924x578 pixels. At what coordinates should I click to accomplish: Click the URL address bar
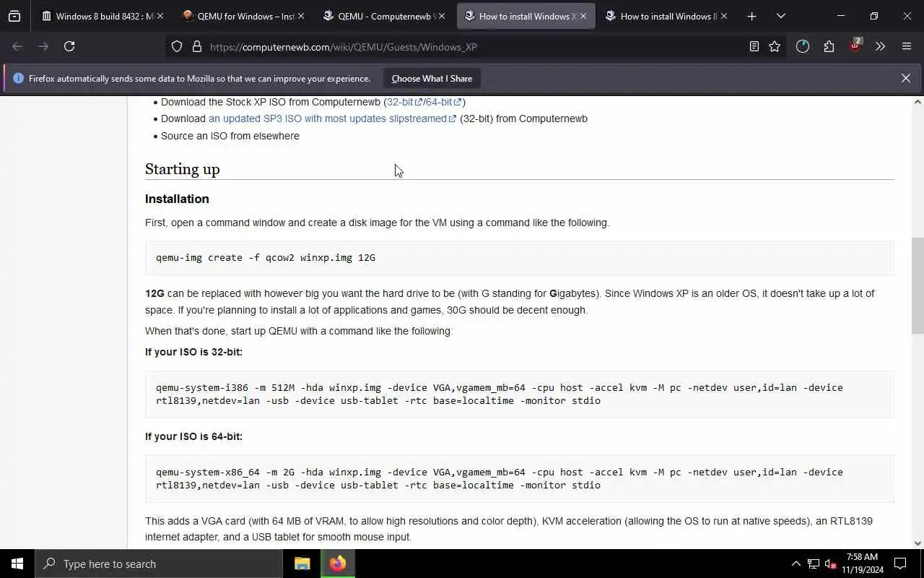click(476, 46)
